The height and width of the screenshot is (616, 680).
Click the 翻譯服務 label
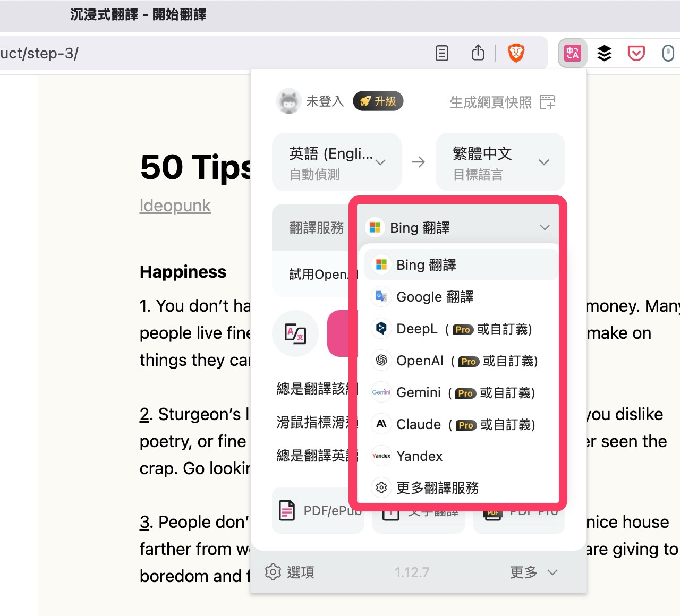[317, 228]
